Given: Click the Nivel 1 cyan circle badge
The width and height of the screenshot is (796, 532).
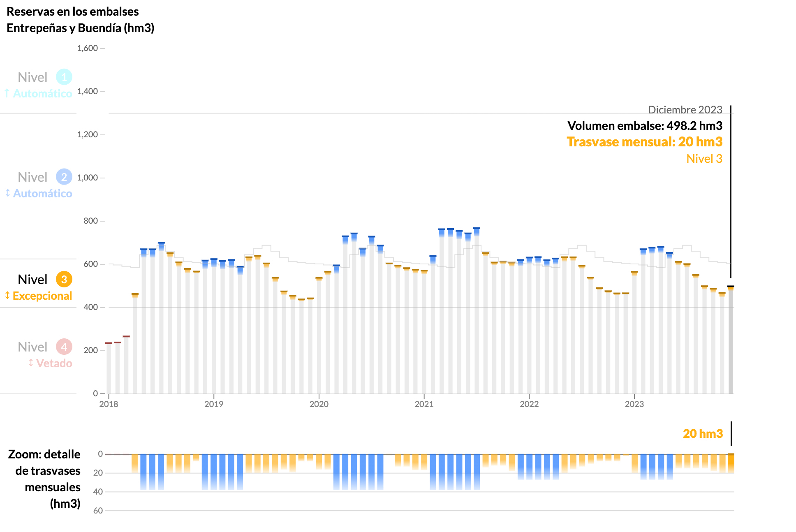Looking at the screenshot, I should click(64, 77).
